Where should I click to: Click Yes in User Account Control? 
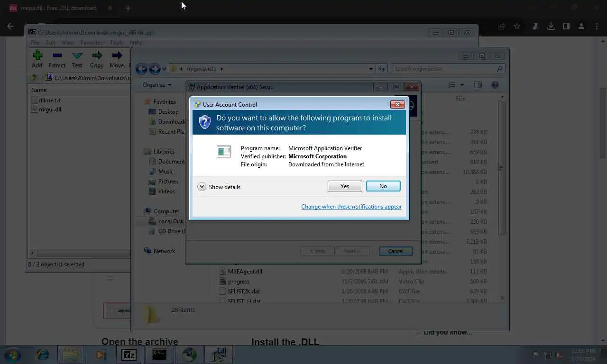click(x=345, y=186)
